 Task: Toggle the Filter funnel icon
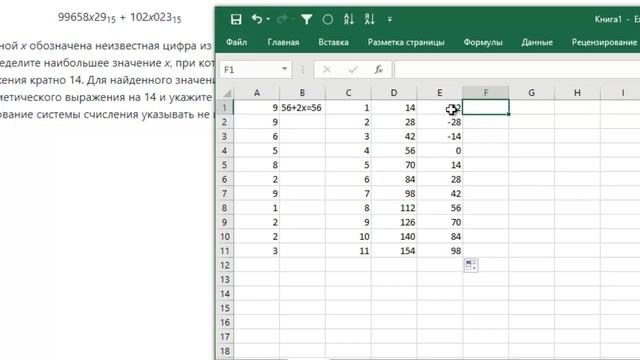click(x=307, y=19)
